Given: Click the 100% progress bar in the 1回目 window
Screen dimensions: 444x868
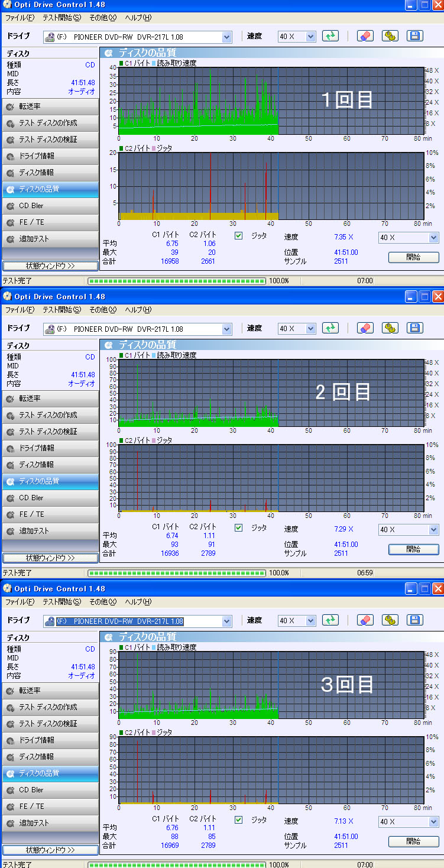Looking at the screenshot, I should point(177,281).
